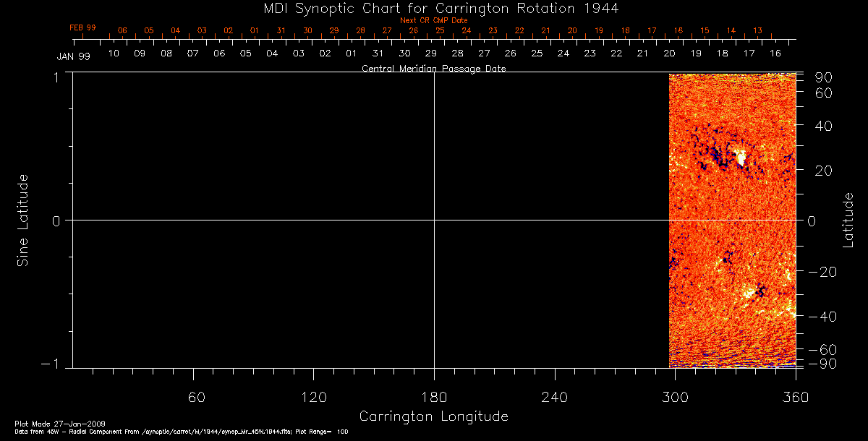Select the 180 longitude tick label
The image size is (868, 441).
(x=434, y=396)
